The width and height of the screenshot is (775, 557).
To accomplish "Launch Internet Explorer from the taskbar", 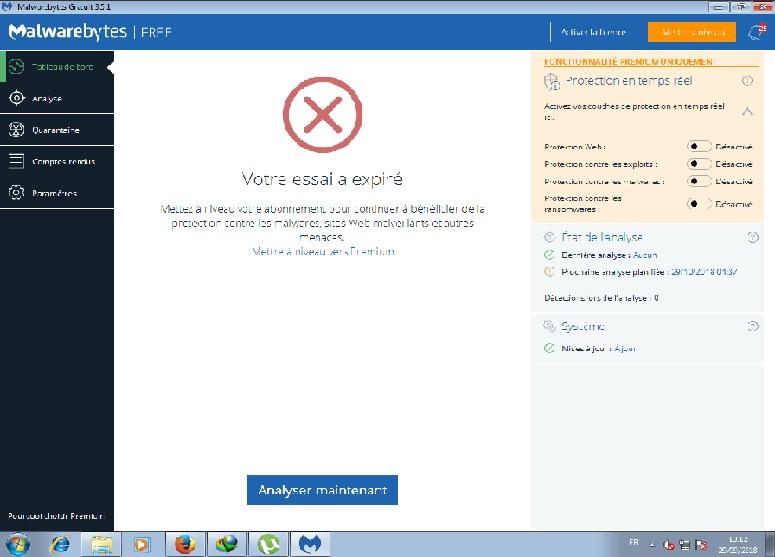I will [60, 545].
